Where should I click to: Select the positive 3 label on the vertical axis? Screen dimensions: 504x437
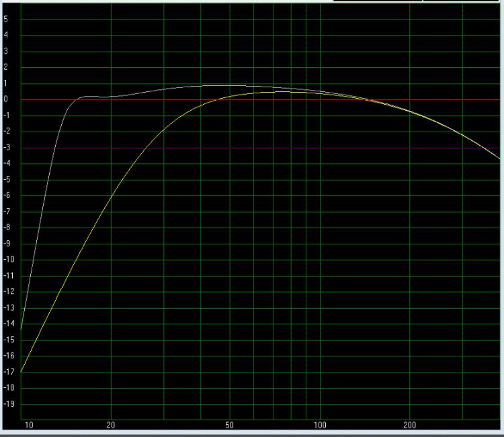point(6,51)
